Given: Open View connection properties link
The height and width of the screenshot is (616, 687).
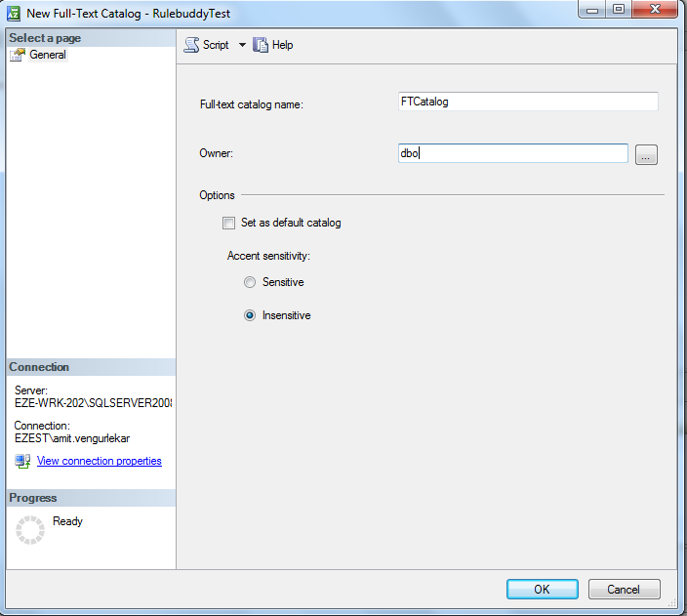Looking at the screenshot, I should click(x=99, y=461).
